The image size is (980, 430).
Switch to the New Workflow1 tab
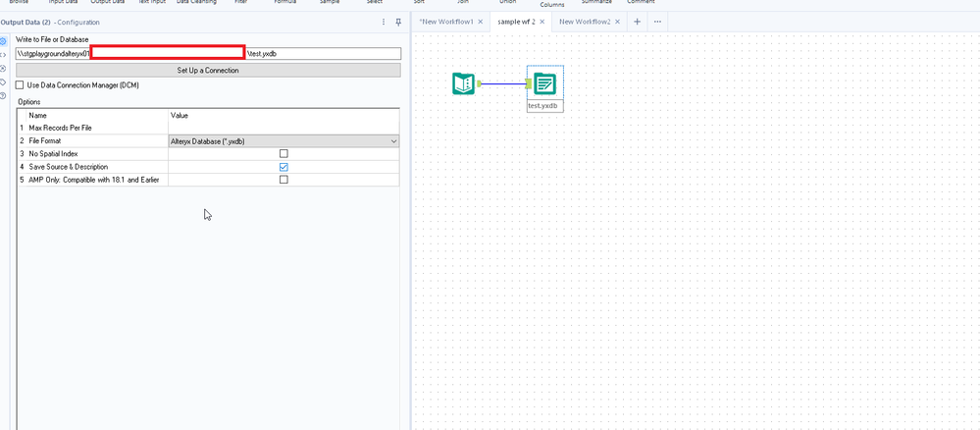[447, 22]
